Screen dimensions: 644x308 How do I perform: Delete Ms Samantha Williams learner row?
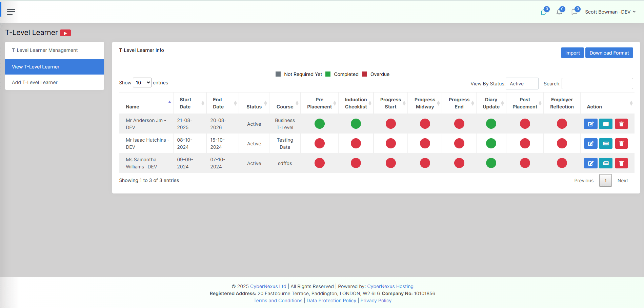click(621, 163)
